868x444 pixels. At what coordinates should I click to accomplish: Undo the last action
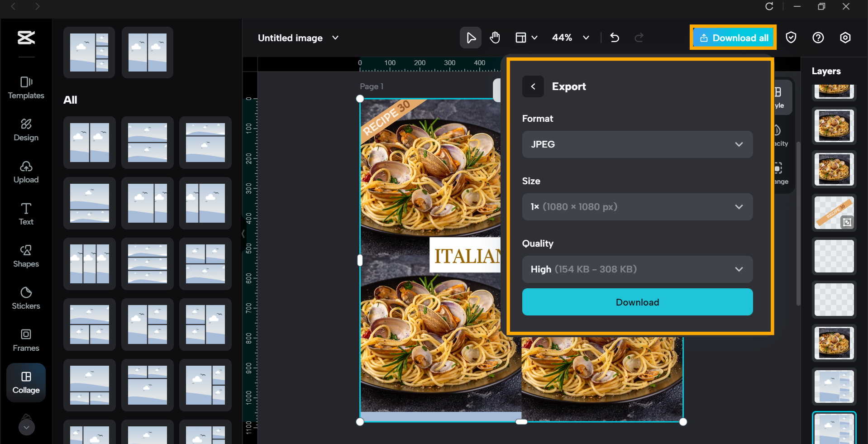(615, 38)
